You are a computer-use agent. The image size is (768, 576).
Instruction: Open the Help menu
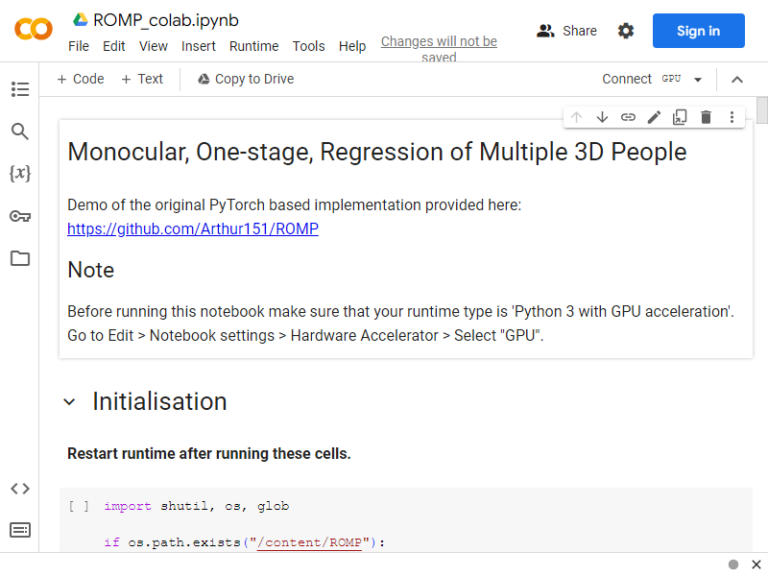click(x=352, y=46)
